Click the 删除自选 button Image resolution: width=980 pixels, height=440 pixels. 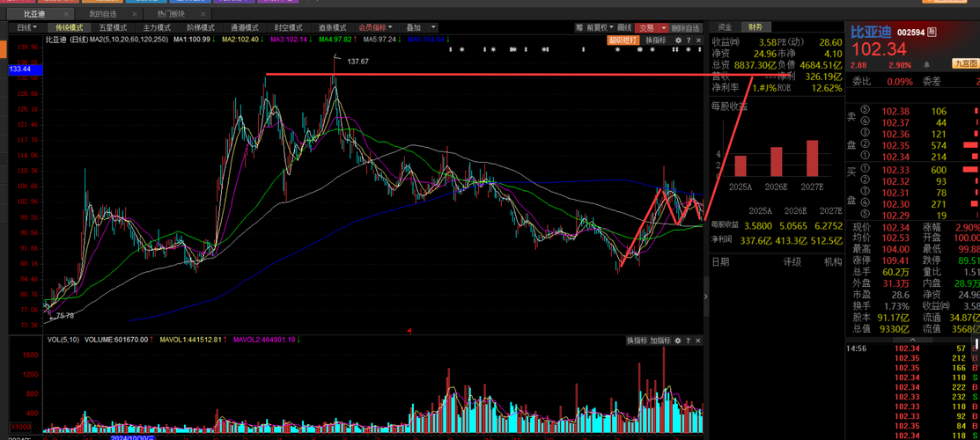[686, 27]
